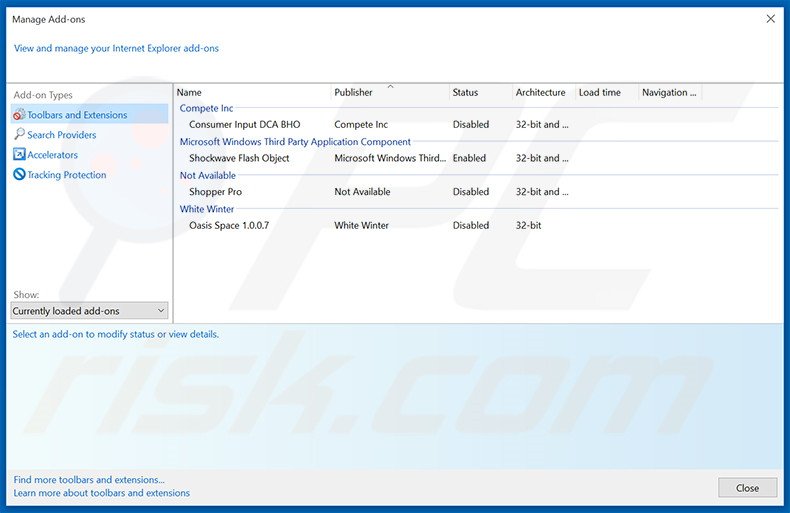
Task: Click the Navigation column header
Action: pos(668,93)
